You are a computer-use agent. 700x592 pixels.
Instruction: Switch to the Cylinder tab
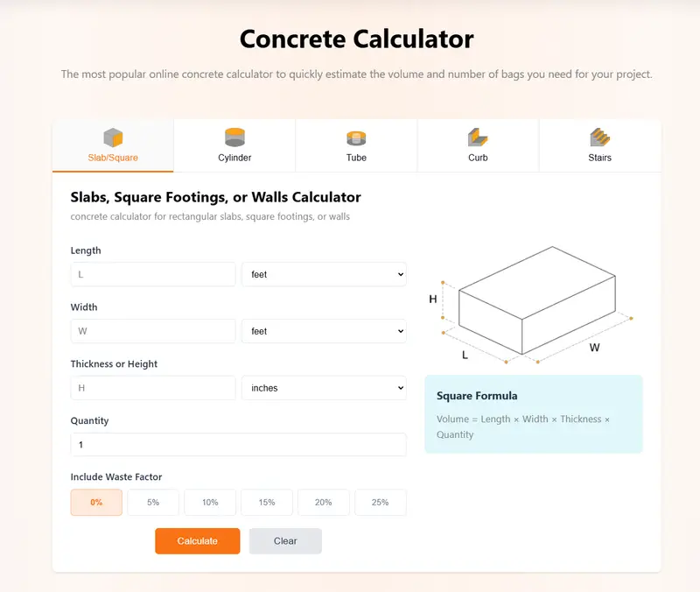234,145
